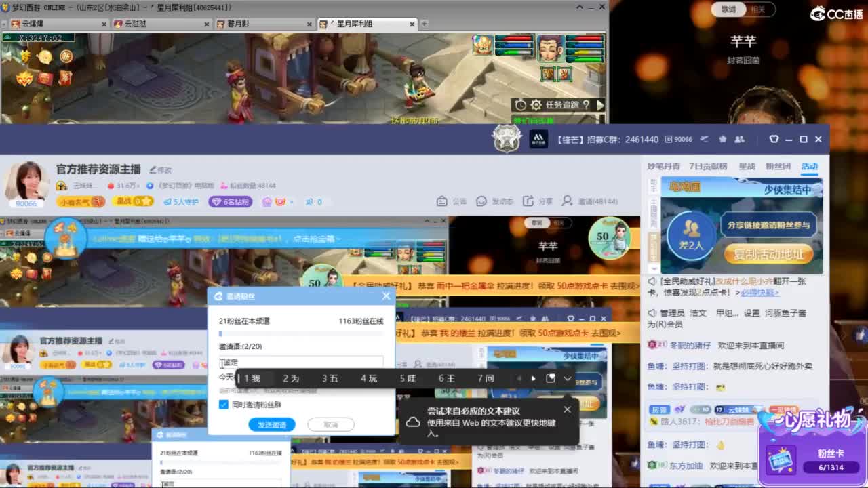Click 发送邀请 button in invite dialog

pyautogui.click(x=272, y=424)
